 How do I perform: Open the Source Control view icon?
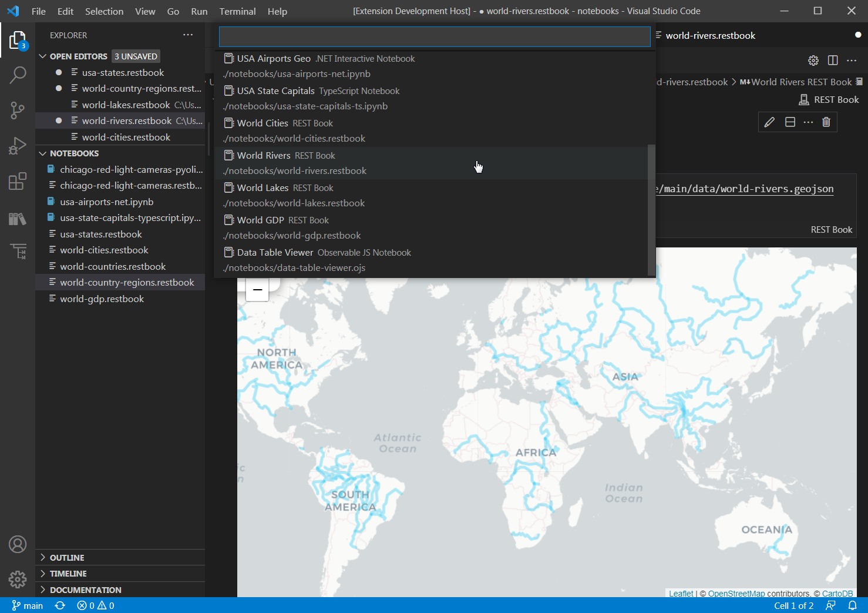tap(18, 110)
